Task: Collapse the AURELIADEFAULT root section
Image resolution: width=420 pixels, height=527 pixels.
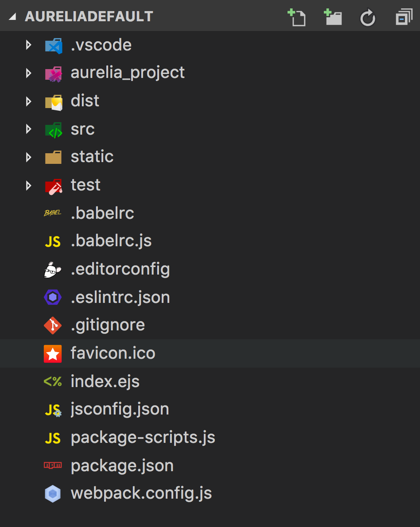Action: [x=12, y=17]
